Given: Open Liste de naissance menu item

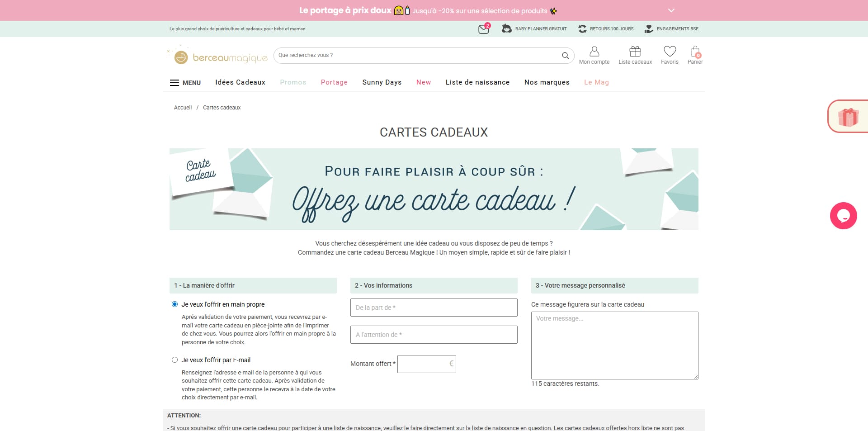Looking at the screenshot, I should pyautogui.click(x=477, y=82).
